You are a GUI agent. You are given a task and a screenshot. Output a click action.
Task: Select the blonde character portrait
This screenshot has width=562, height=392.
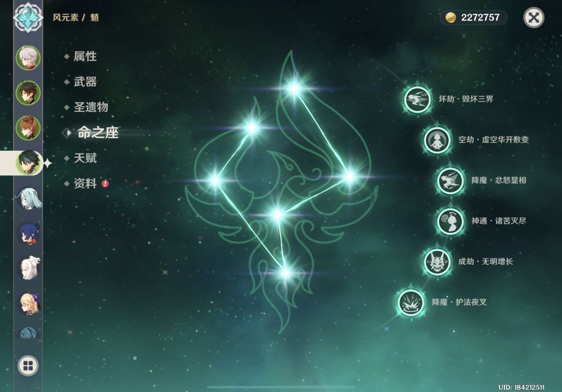[29, 303]
